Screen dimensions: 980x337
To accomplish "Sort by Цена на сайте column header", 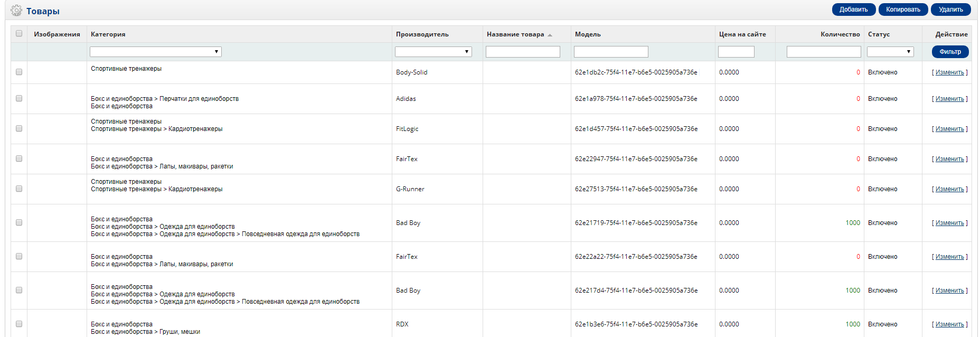I will [742, 34].
